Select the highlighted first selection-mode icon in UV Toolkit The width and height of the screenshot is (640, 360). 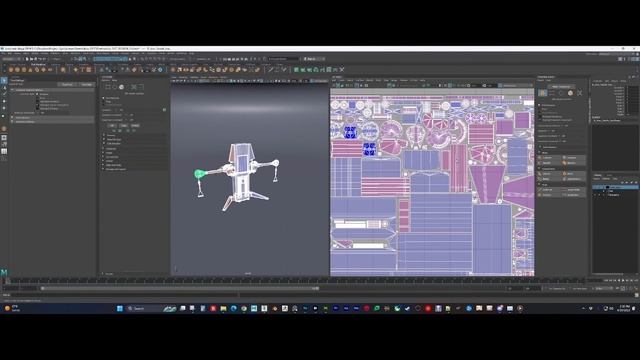542,93
